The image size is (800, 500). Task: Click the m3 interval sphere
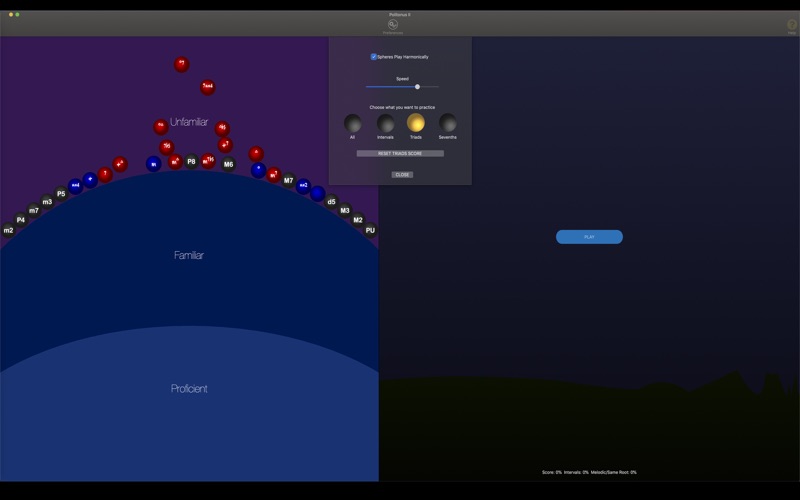[x=47, y=202]
